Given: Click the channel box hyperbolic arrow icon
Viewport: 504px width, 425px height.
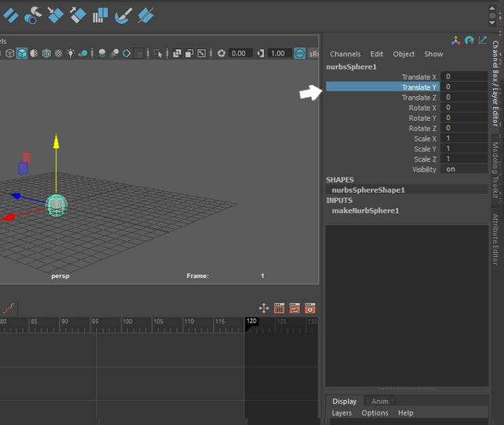Looking at the screenshot, I should [482, 40].
